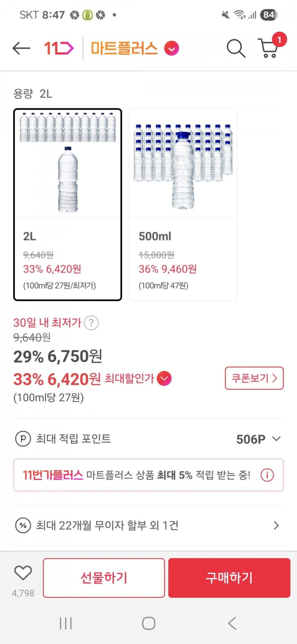Image resolution: width=297 pixels, height=644 pixels.
Task: Open the search magnifier icon
Action: click(x=236, y=48)
